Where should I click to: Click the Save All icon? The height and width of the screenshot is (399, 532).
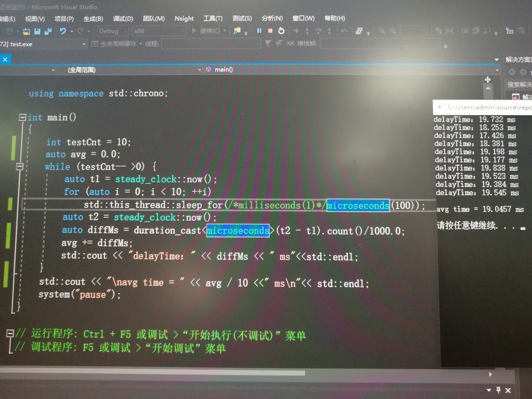click(48, 31)
